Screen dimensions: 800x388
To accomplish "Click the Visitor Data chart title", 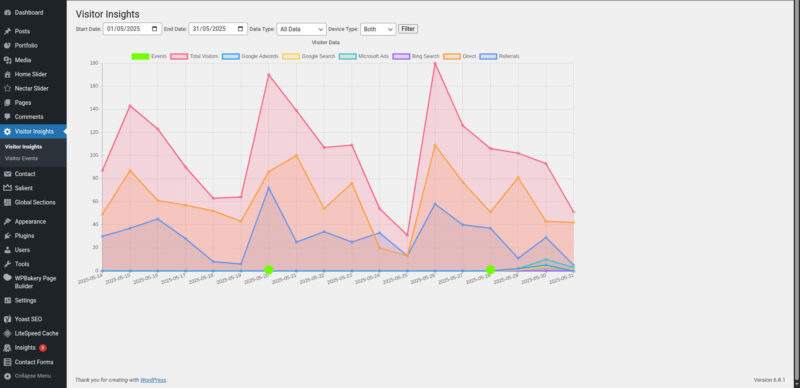I will [326, 42].
